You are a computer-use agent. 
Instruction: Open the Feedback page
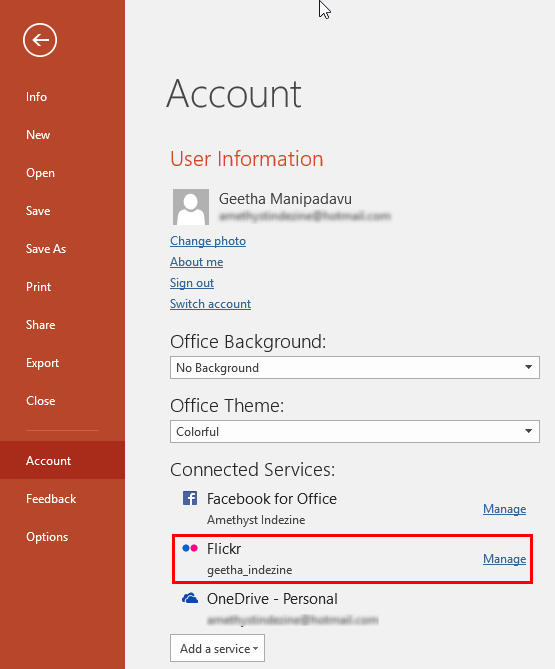[51, 498]
